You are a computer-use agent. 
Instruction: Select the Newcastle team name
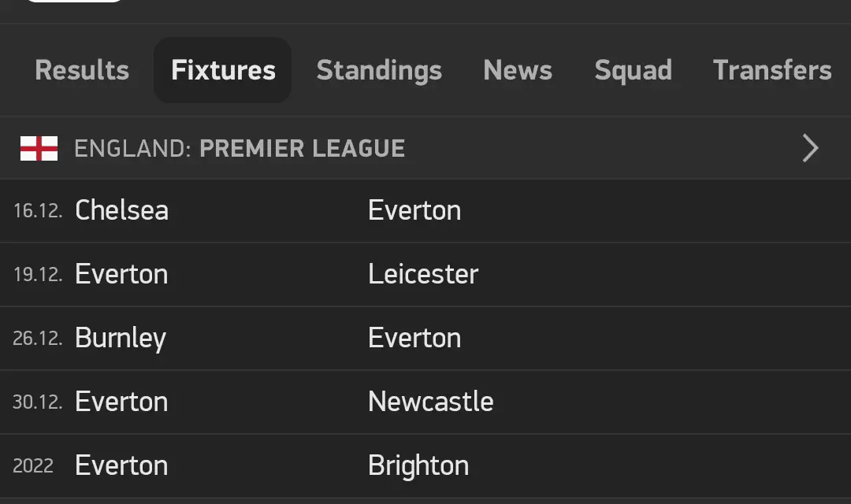point(431,402)
